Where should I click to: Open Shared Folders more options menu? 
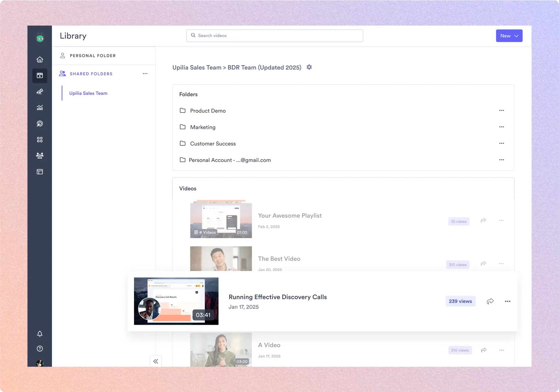pyautogui.click(x=145, y=74)
